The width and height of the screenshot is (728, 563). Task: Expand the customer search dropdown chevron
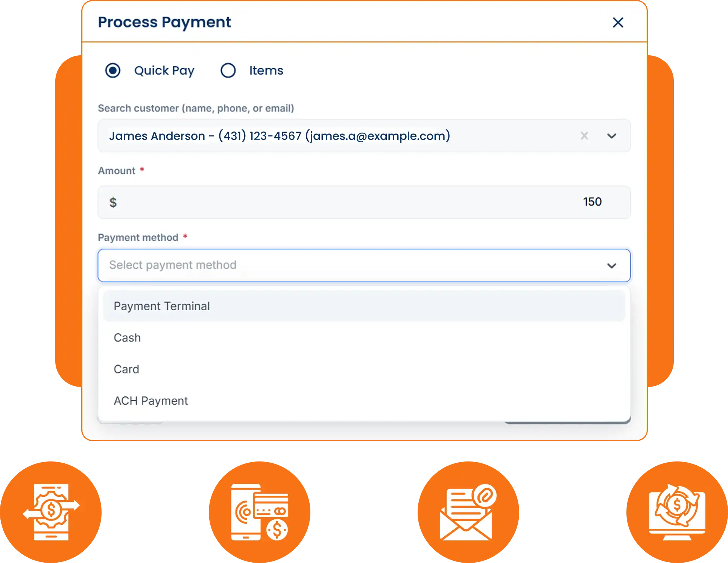coord(612,136)
